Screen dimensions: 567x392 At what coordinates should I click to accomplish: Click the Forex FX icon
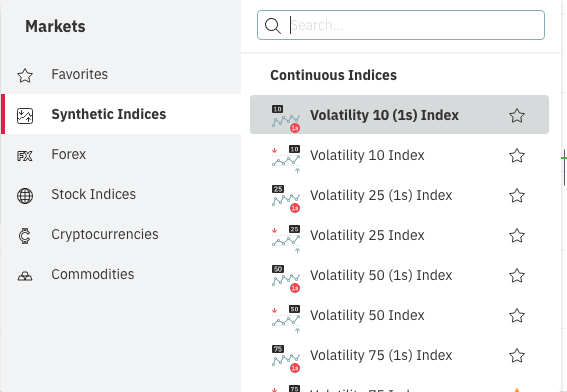[x=25, y=156]
